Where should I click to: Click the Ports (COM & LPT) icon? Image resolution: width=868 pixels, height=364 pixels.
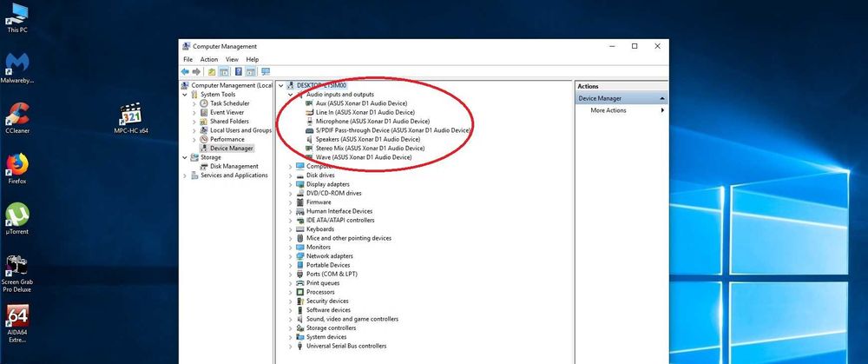click(x=300, y=275)
